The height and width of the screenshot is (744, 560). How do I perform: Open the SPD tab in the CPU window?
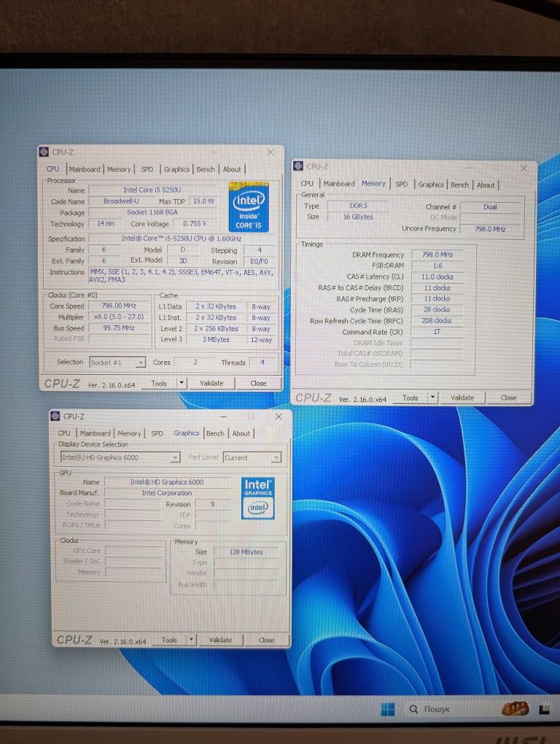[x=147, y=169]
